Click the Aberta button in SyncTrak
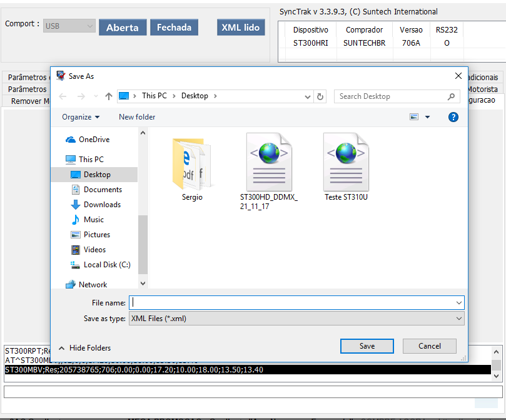 (x=123, y=28)
